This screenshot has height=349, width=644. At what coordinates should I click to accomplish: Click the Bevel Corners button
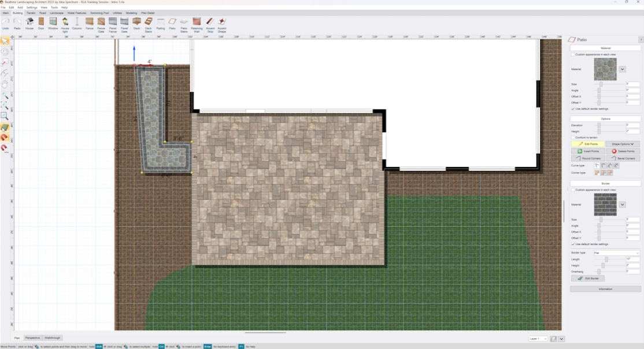623,158
